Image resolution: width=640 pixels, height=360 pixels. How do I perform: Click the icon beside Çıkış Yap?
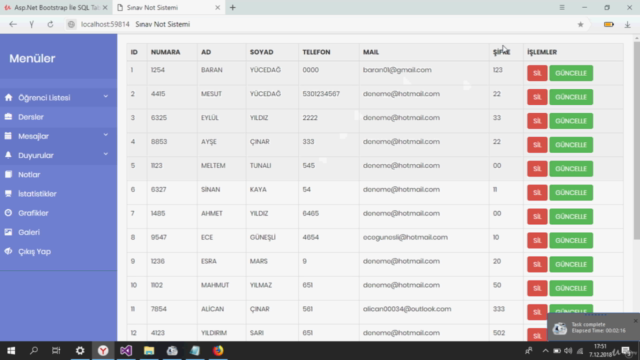click(9, 251)
